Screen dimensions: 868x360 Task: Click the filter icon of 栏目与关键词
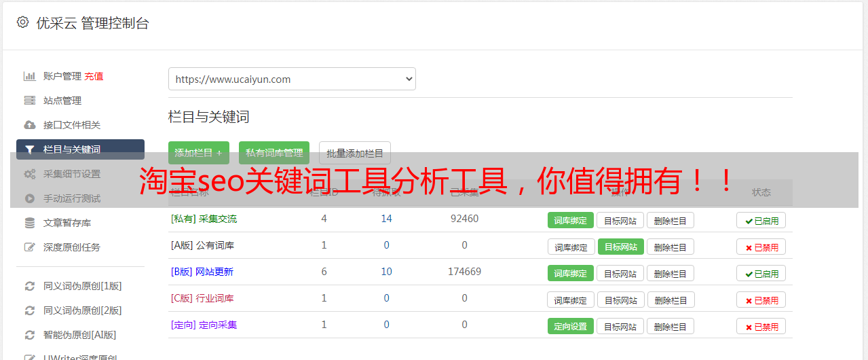(29, 149)
